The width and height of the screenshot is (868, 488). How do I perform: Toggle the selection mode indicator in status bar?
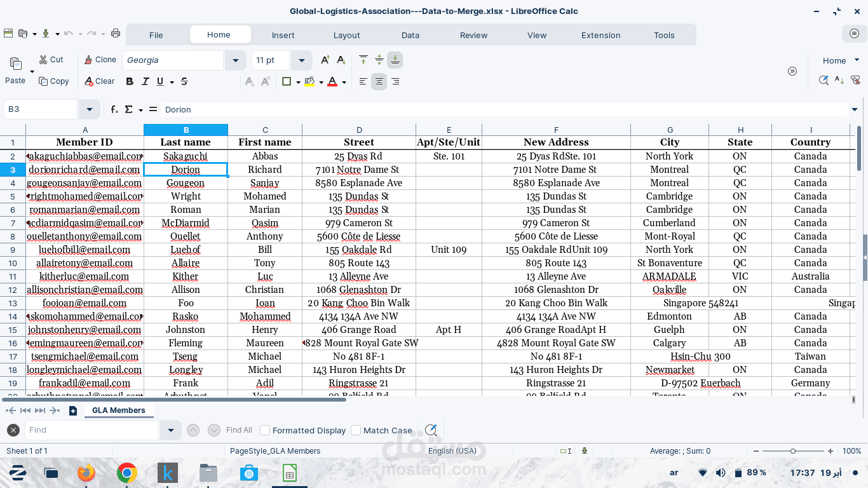click(565, 451)
